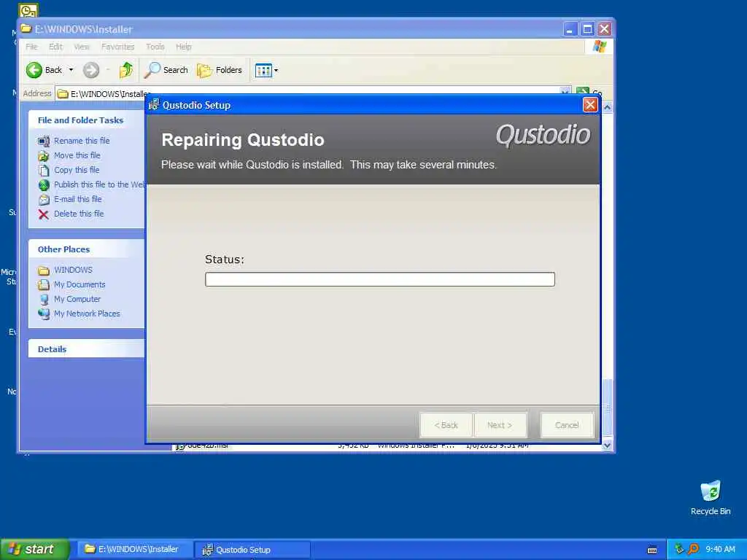Switch to Qustodio Setup taskbar button

[x=252, y=550]
